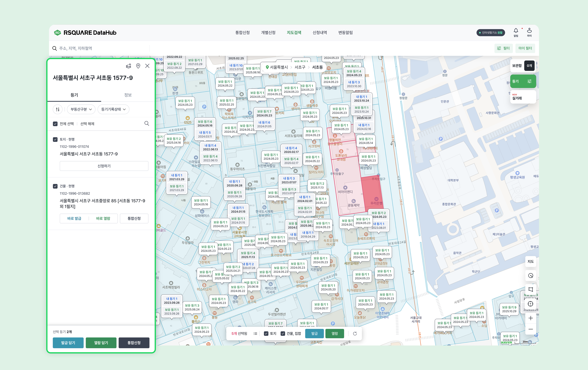The width and height of the screenshot is (588, 370).
Task: Click the location pin icon in panel header
Action: click(x=138, y=66)
